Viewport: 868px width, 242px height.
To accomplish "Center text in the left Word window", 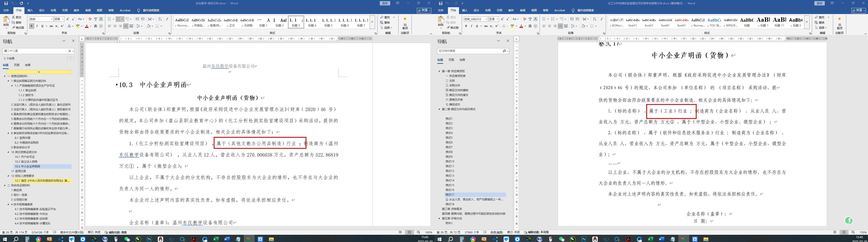I will pos(115,26).
